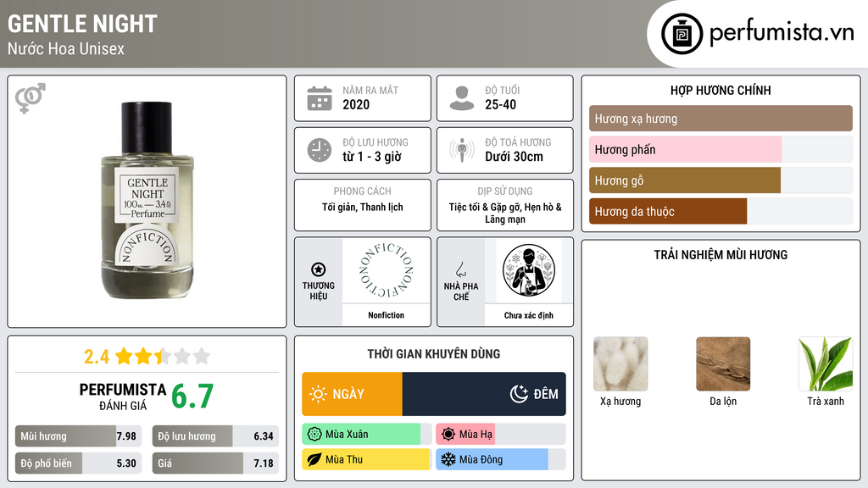Screen dimensions: 868x488
Task: Open the perfumer illustration image
Action: point(529,270)
